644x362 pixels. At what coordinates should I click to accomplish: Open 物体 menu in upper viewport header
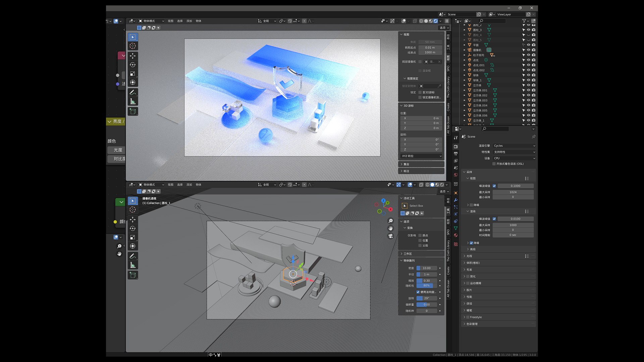[x=199, y=21]
